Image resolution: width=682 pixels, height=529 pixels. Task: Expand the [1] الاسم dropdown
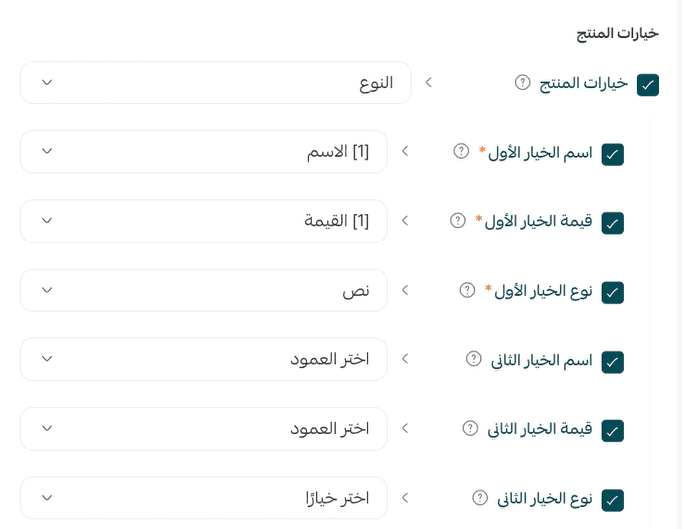click(x=204, y=152)
